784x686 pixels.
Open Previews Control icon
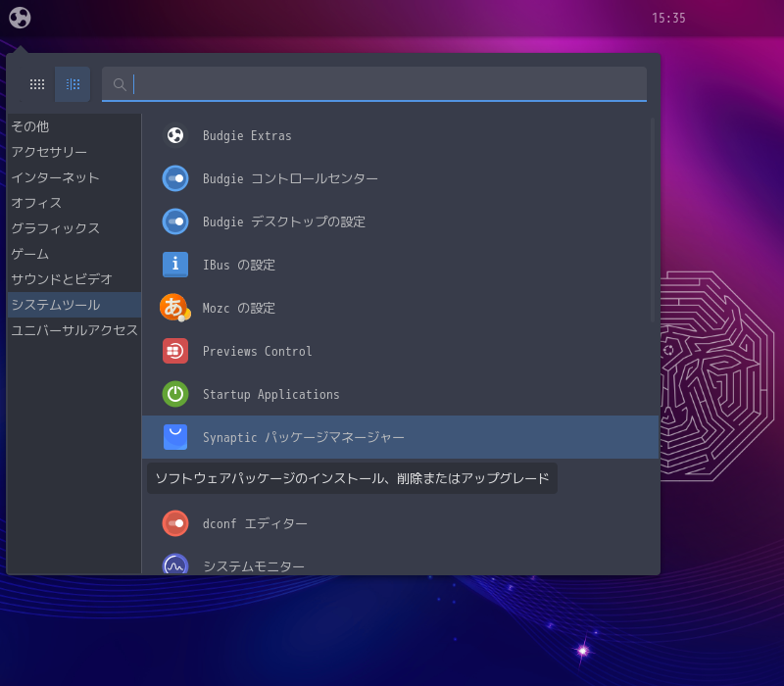(x=175, y=351)
